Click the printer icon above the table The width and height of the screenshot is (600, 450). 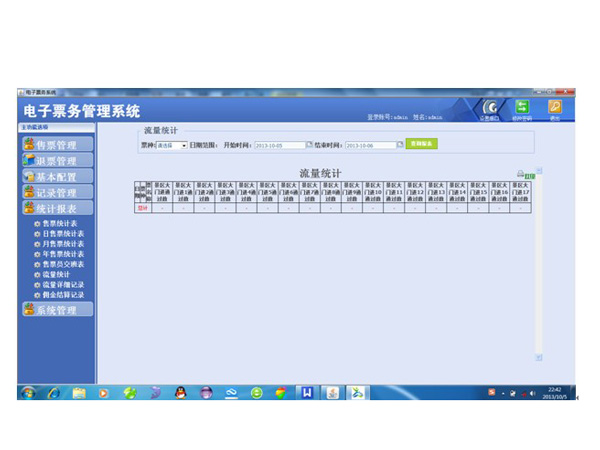[x=520, y=174]
